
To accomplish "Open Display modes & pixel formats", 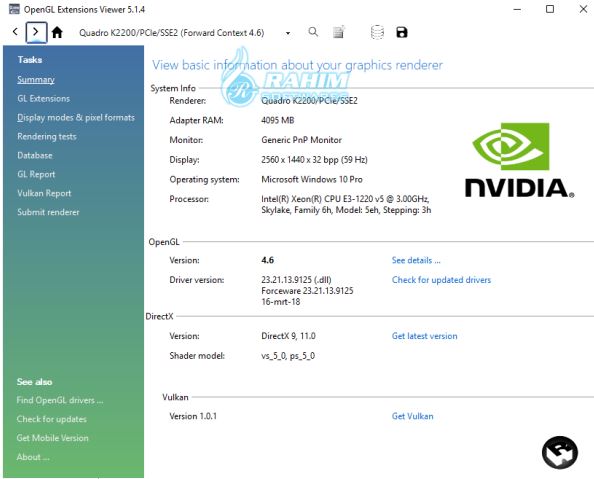I will coord(76,117).
